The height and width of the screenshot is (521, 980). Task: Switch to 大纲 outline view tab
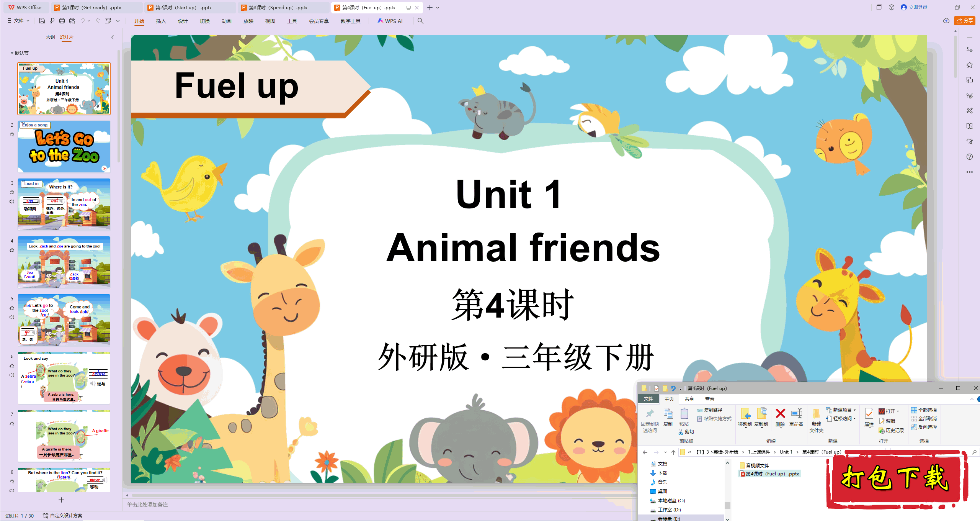point(50,37)
